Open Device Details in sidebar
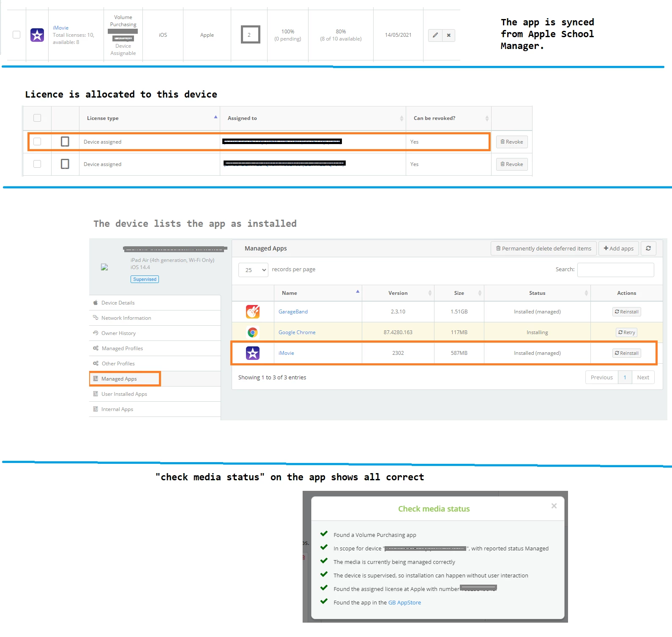Image resolution: width=672 pixels, height=637 pixels. [x=155, y=303]
